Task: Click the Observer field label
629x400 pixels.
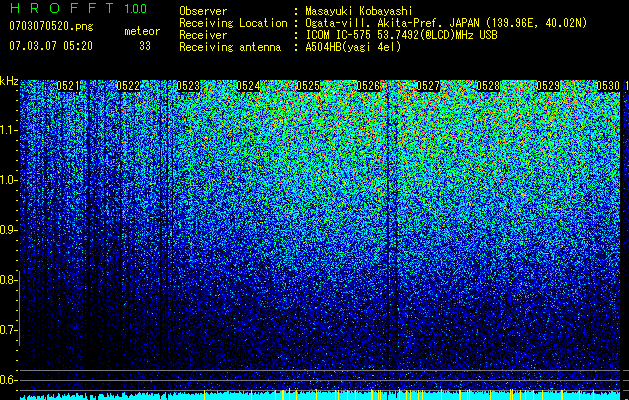Action: (x=203, y=11)
